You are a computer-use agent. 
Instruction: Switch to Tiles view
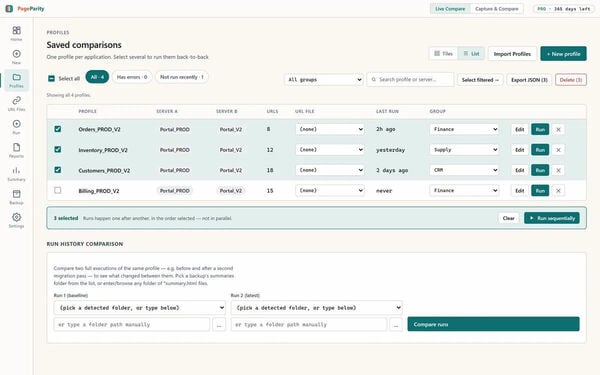click(x=443, y=54)
